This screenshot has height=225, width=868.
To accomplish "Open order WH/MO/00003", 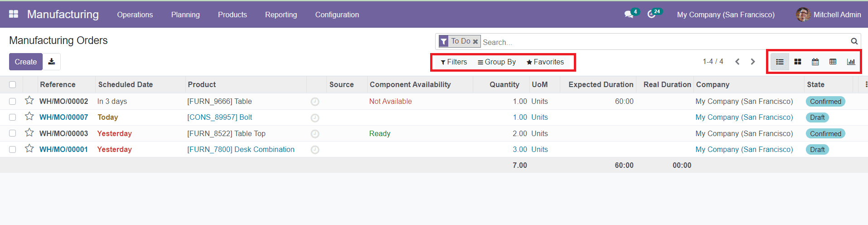I will pyautogui.click(x=64, y=134).
